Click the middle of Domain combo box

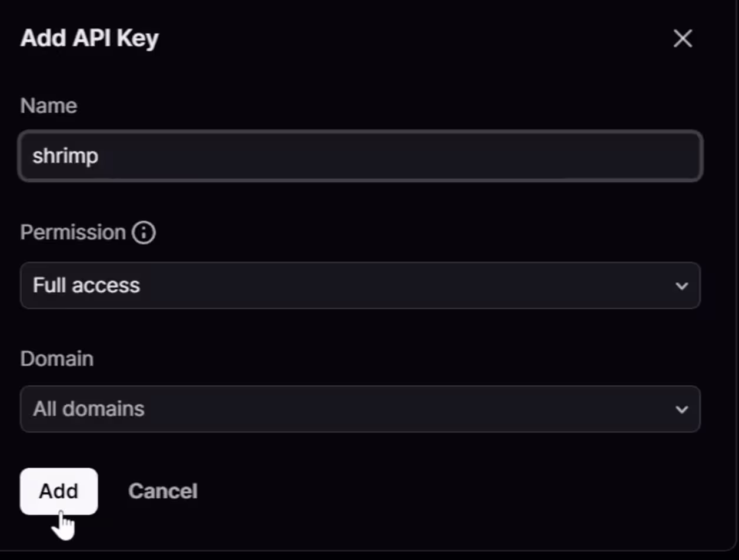click(x=360, y=409)
